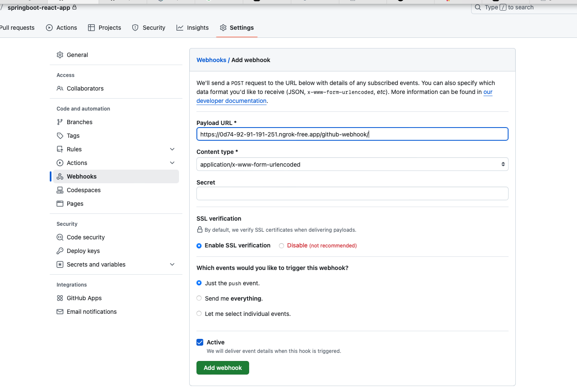Choose the Send me everything option

click(199, 298)
